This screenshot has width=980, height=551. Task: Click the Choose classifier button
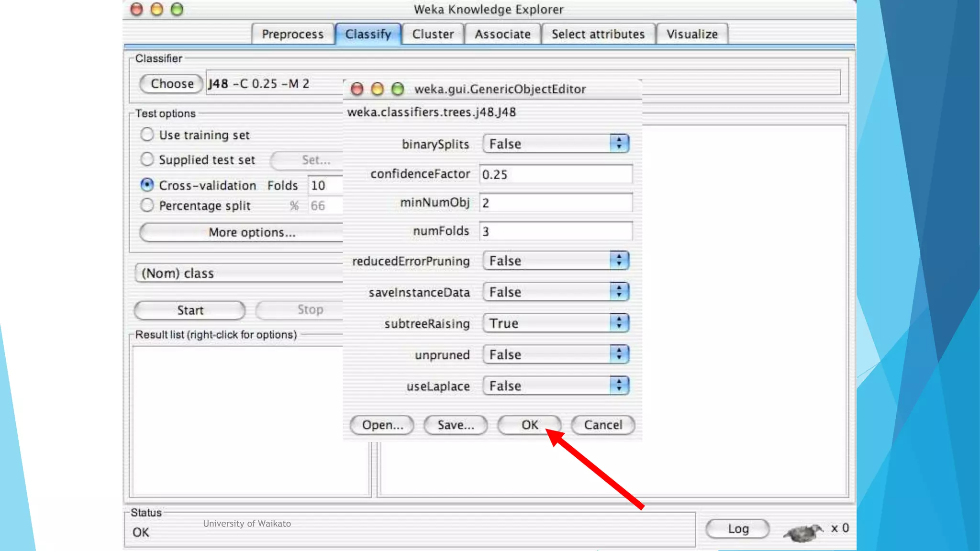point(172,84)
